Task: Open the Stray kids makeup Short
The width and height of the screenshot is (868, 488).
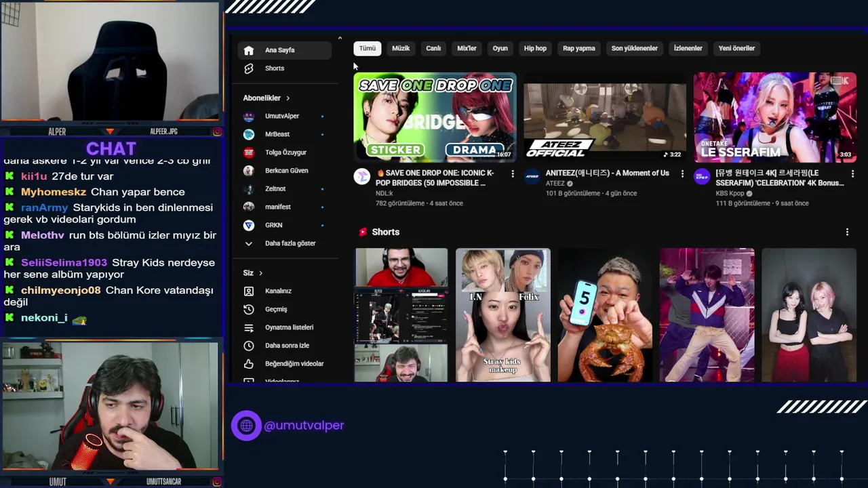Action: 502,314
